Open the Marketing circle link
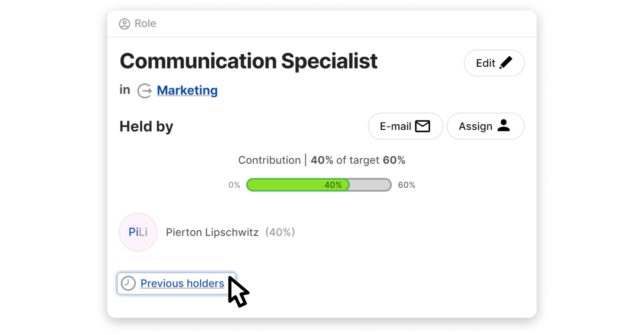Viewport: 644px width, 335px height. 187,90
